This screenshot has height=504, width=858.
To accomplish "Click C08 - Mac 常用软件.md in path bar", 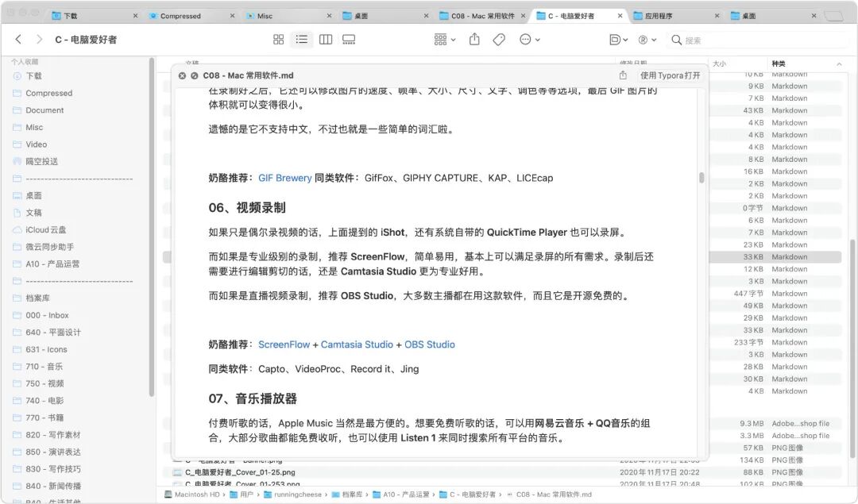I will coord(549,494).
